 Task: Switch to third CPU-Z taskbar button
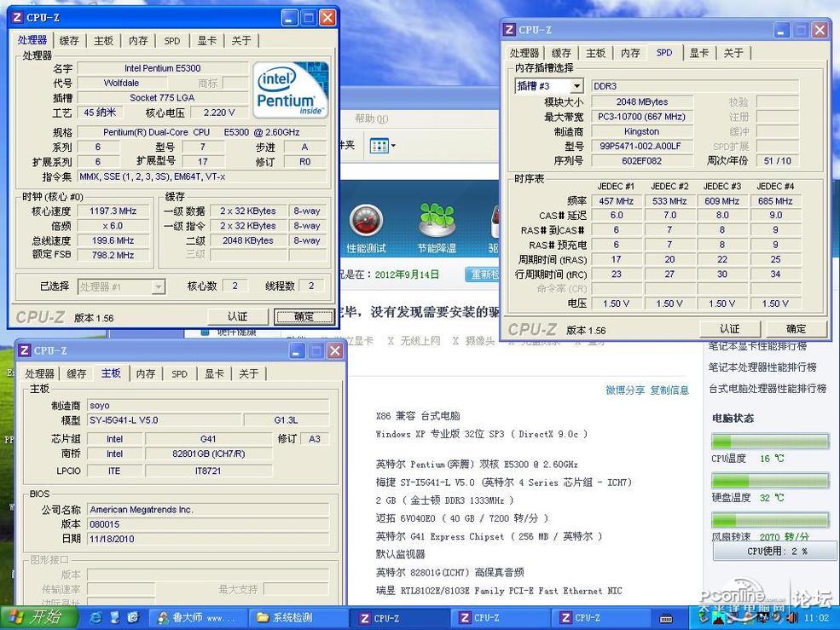click(x=600, y=618)
